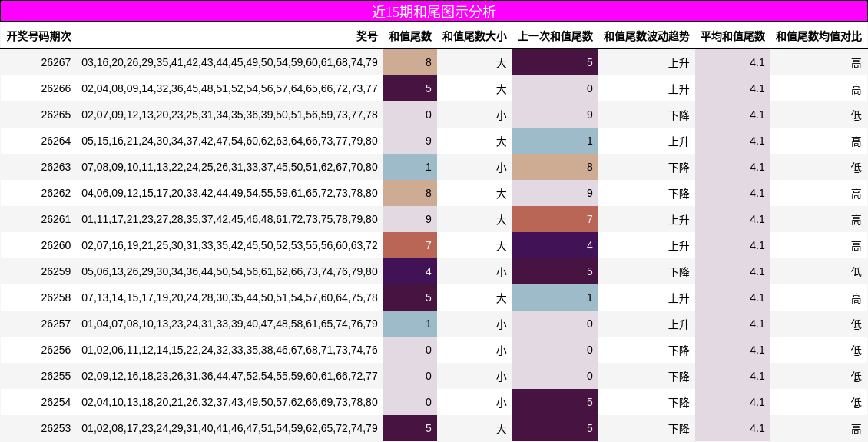Viewport: 868px width, 442px height.
Task: Click the 上一次和值尾数 column header
Action: [555, 36]
